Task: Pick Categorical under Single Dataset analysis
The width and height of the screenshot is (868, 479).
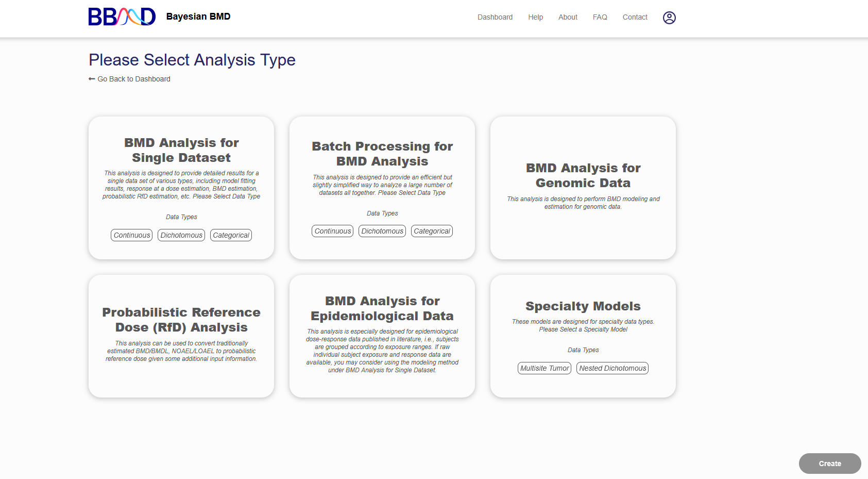Action: click(231, 235)
